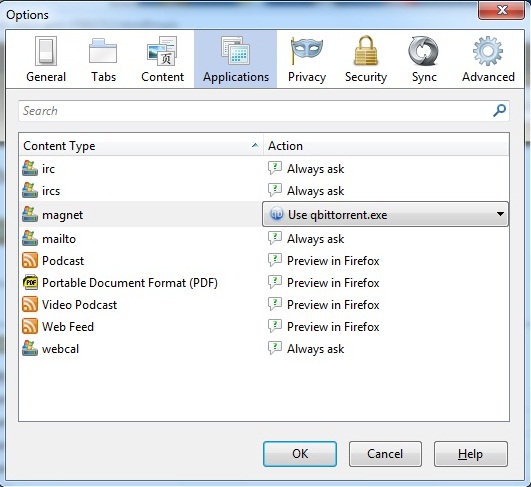Click the Action column header
Image resolution: width=531 pixels, height=487 pixels.
click(x=386, y=146)
